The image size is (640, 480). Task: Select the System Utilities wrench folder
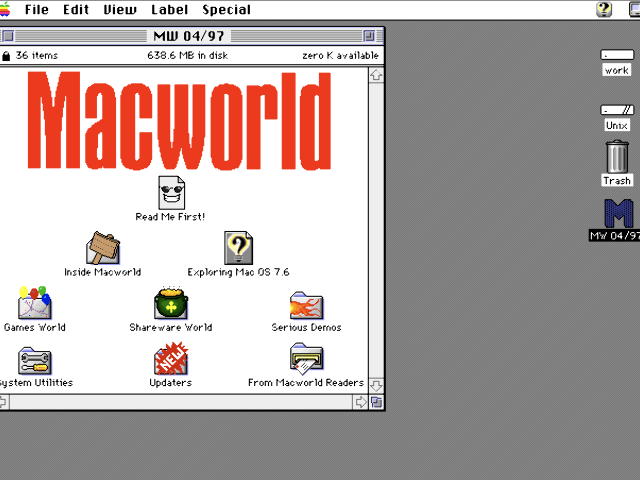35,360
